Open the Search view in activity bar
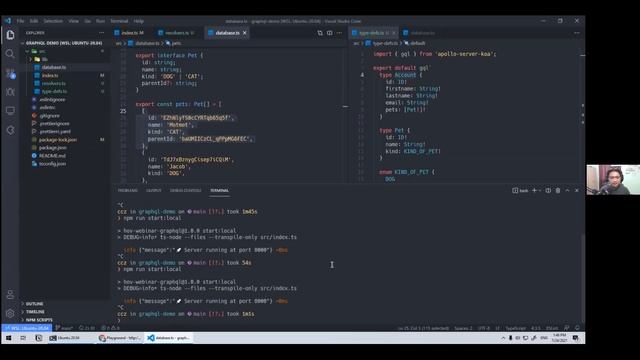Screen dimensions: 640x360 tap(10, 54)
